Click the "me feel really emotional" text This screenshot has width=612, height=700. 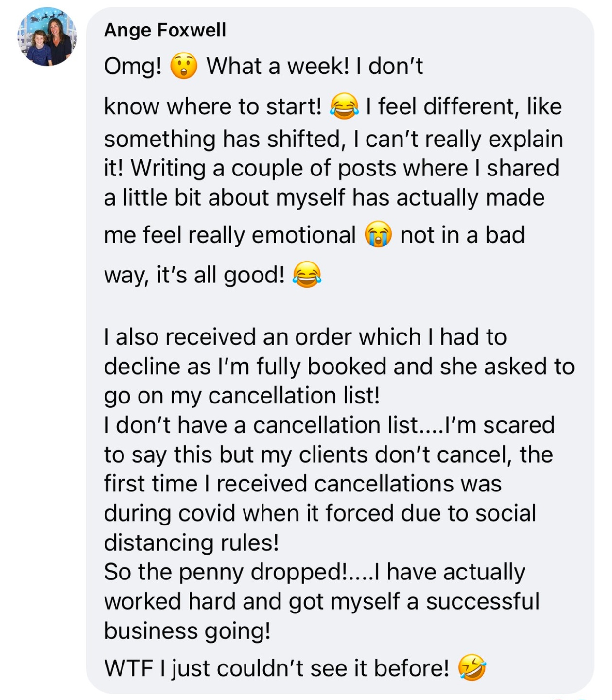point(230,235)
